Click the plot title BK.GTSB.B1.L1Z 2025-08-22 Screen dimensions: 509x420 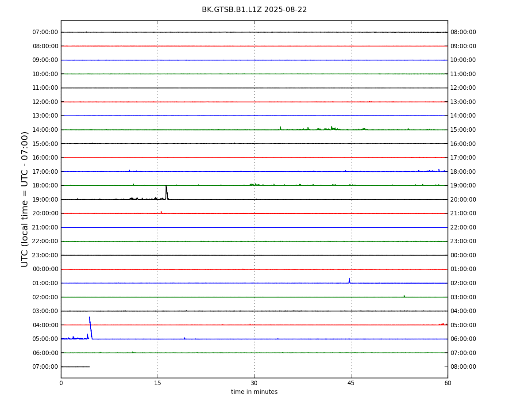click(254, 9)
